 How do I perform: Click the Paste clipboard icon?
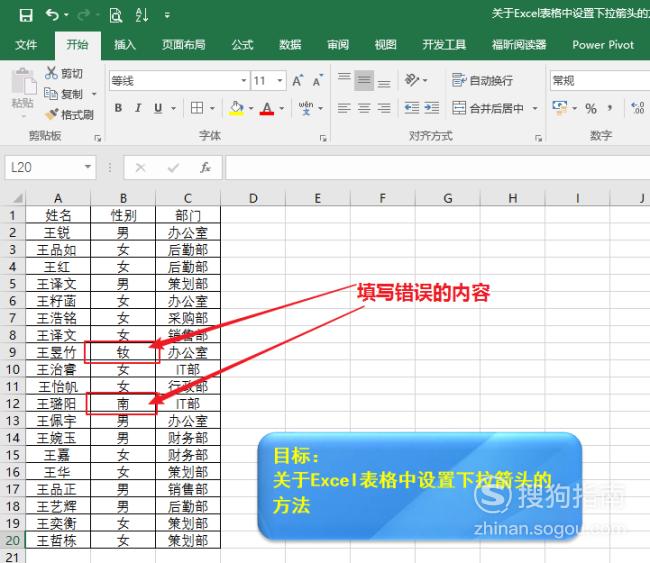click(23, 81)
